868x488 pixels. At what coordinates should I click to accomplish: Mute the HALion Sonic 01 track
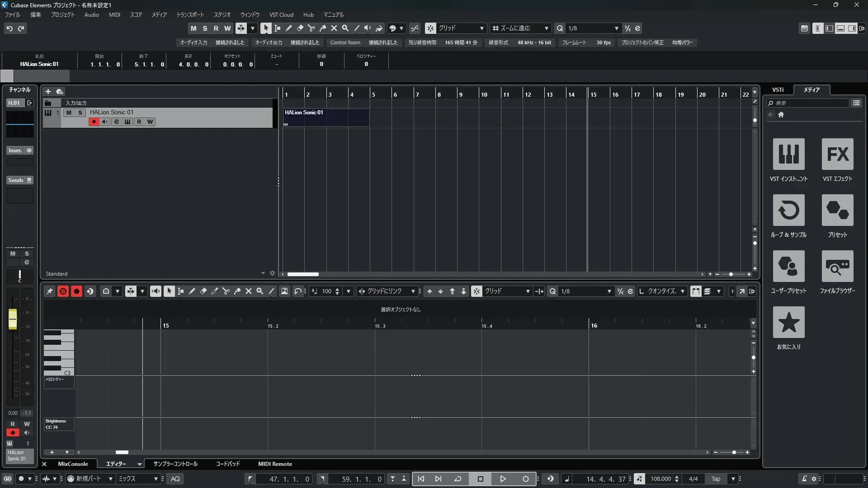pos(69,113)
